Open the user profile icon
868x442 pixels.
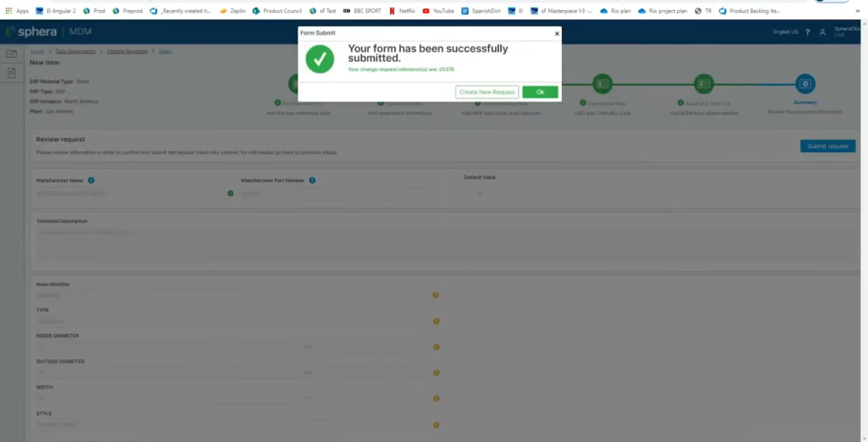pyautogui.click(x=822, y=32)
